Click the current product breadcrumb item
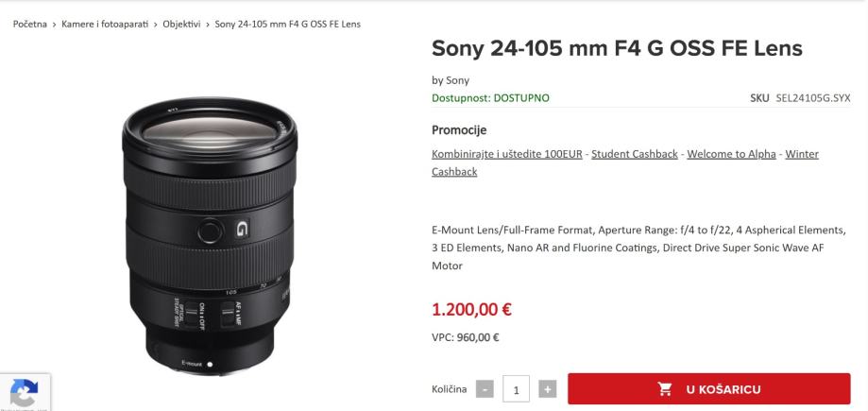This screenshot has width=868, height=411. tap(294, 23)
